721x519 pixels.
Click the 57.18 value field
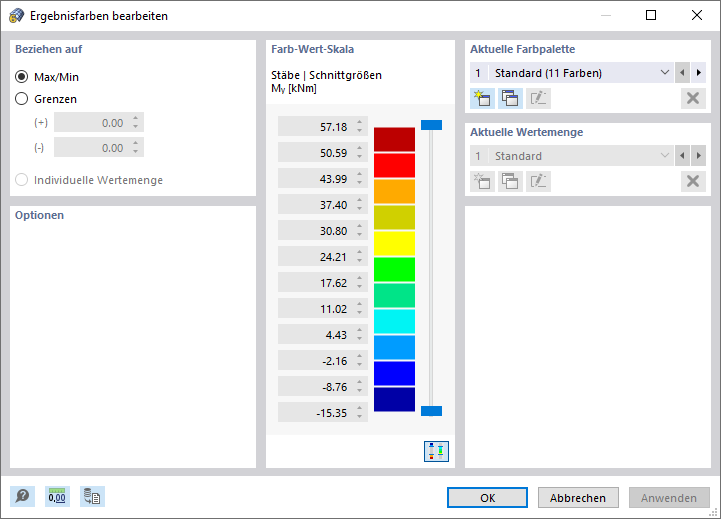point(314,127)
